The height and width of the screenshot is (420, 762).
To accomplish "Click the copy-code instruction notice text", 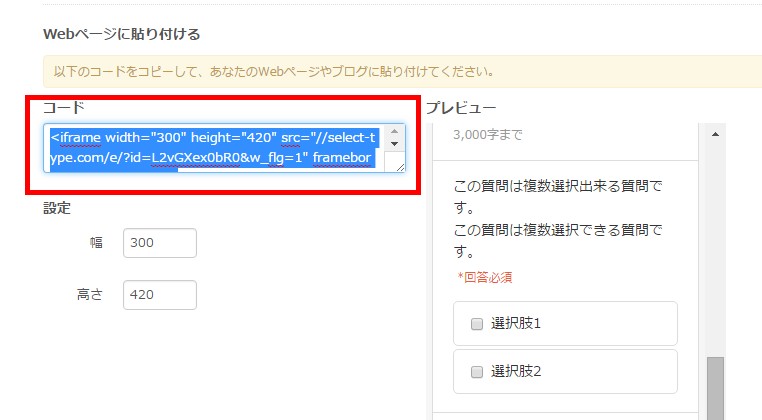I will pos(274,71).
